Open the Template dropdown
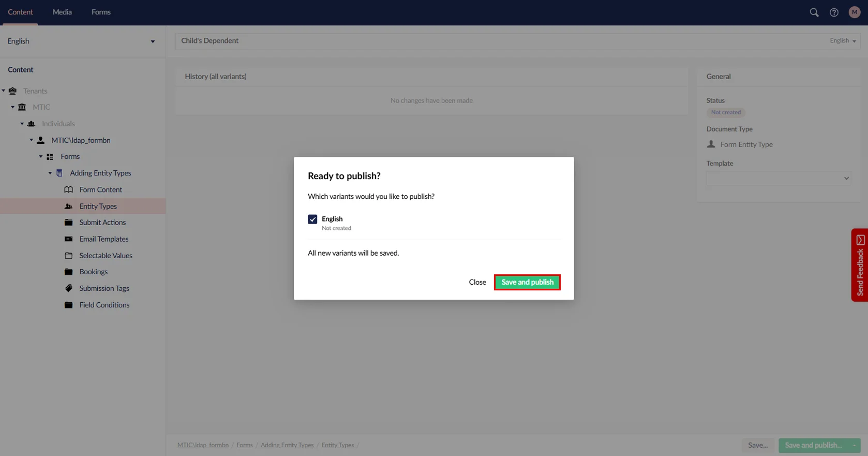868x456 pixels. pos(778,178)
